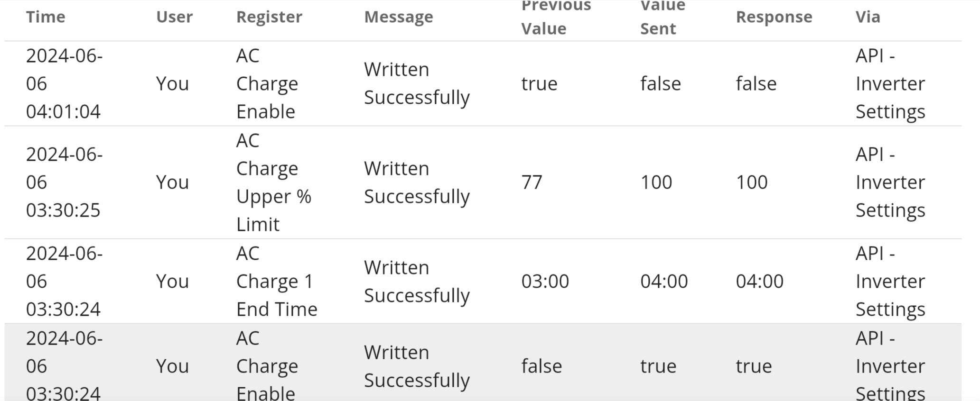Click response 04:00 in End Time row
980x401 pixels.
pyautogui.click(x=759, y=282)
